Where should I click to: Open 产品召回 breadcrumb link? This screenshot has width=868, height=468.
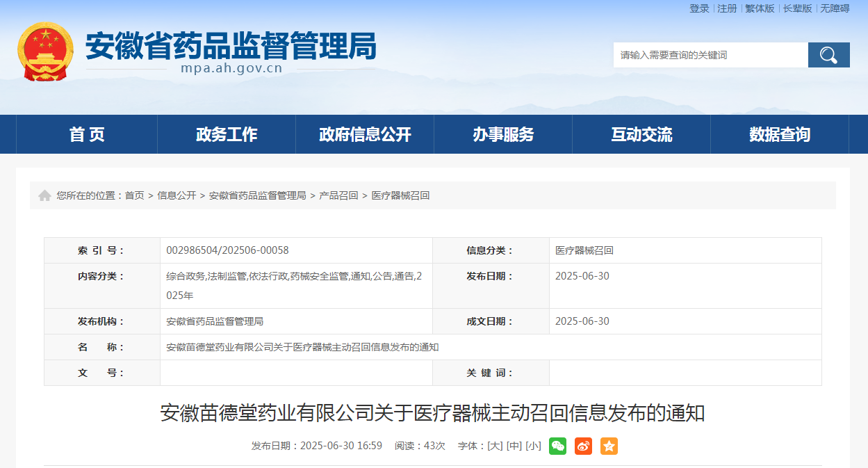[x=338, y=195]
